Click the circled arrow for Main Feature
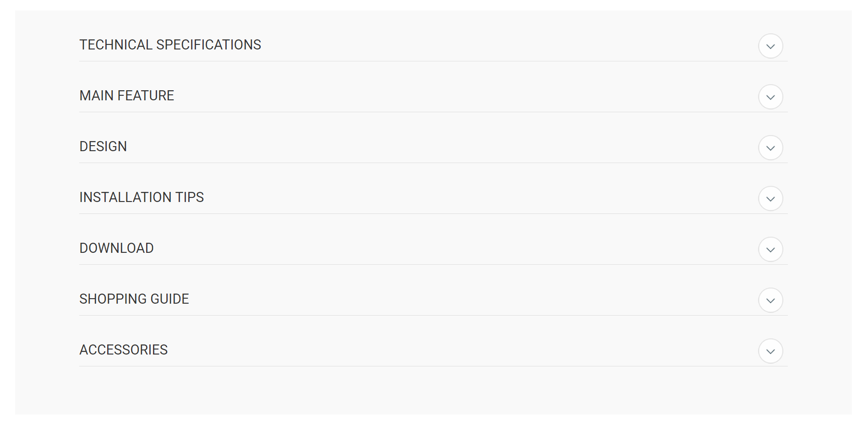This screenshot has height=442, width=868. pos(770,97)
